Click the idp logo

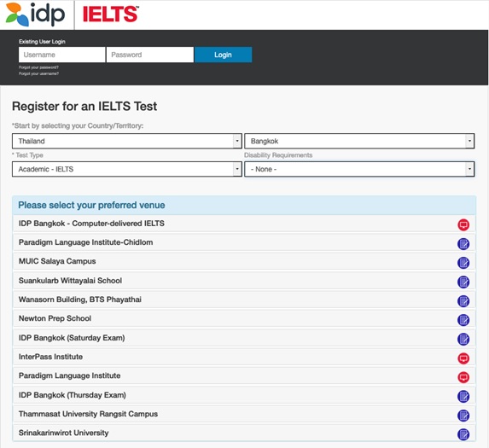(35, 15)
